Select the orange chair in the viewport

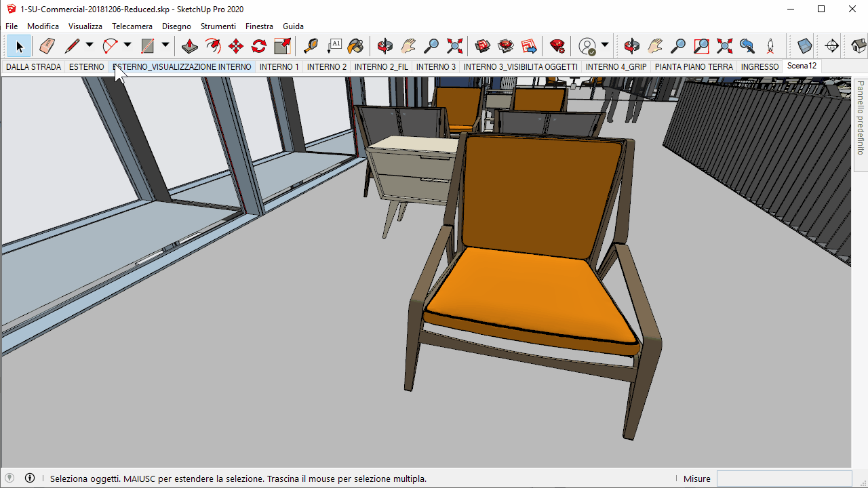click(x=532, y=285)
